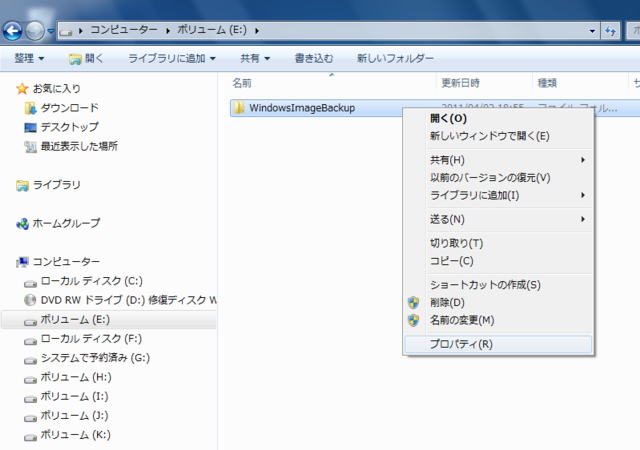This screenshot has height=450, width=640.
Task: Select ボリューム (E:) in the navigation tree
Action: pos(75,319)
